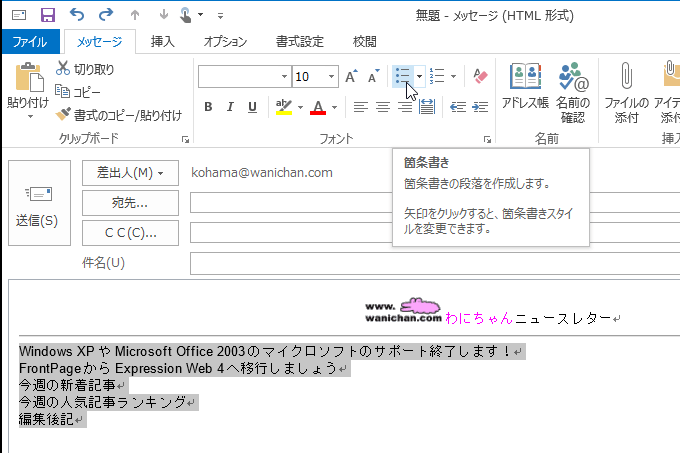Open highlight color dropdown arrow
680x453 pixels.
300,107
